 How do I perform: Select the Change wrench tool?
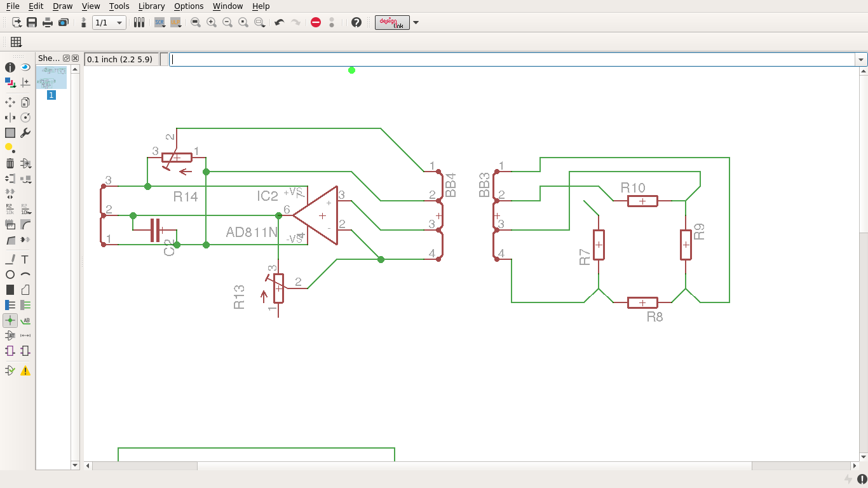(25, 133)
